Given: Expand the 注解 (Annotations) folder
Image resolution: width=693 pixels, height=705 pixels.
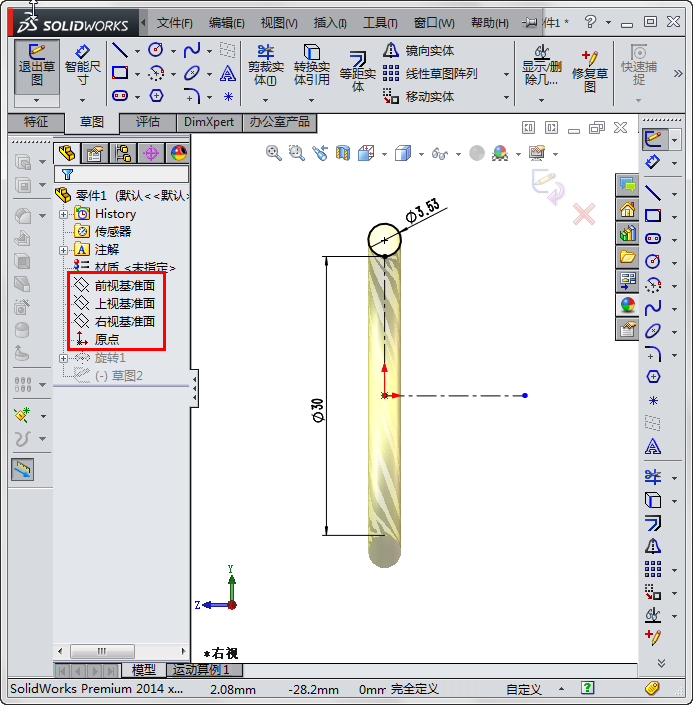Looking at the screenshot, I should click(64, 250).
